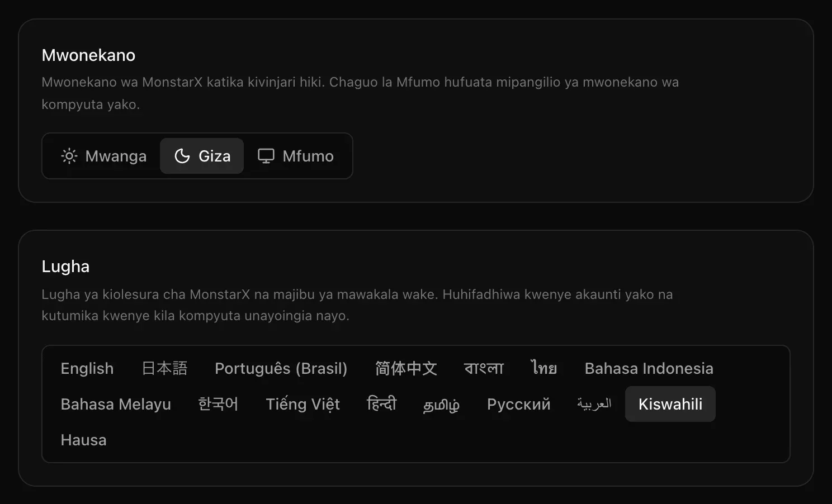Screen dimensions: 832x504
Task: Select the ไทย language option
Action: (x=544, y=368)
